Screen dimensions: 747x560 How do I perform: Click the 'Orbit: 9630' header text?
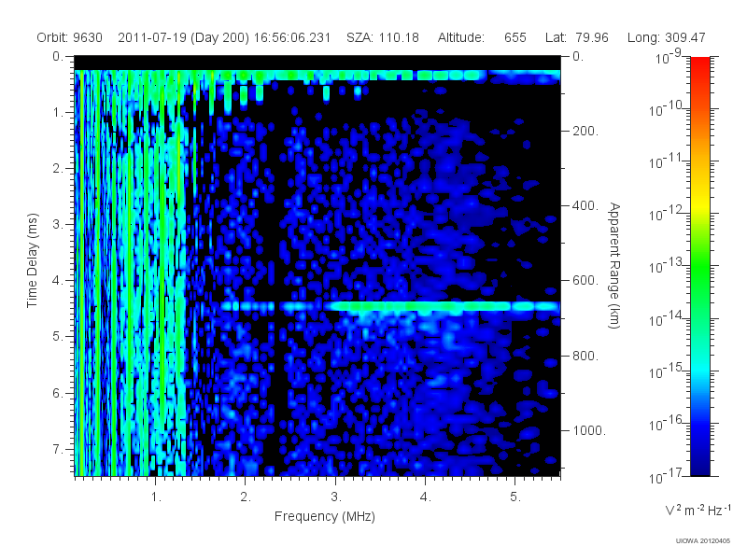tap(69, 37)
